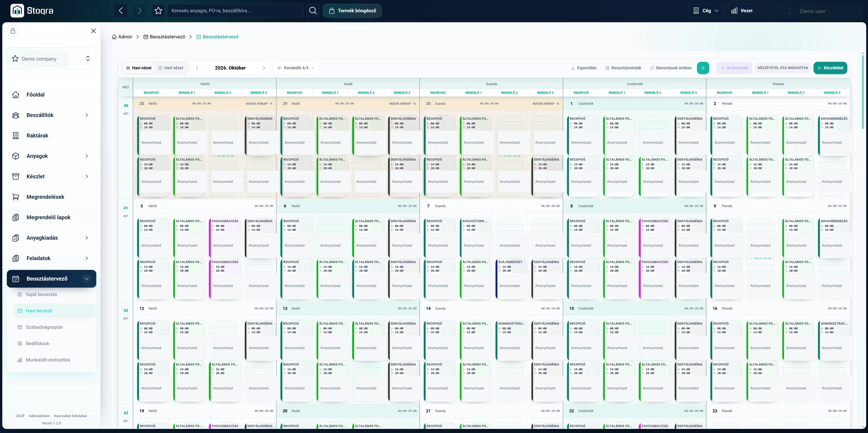
Task: Click the favorites star icon in top bar
Action: point(158,10)
